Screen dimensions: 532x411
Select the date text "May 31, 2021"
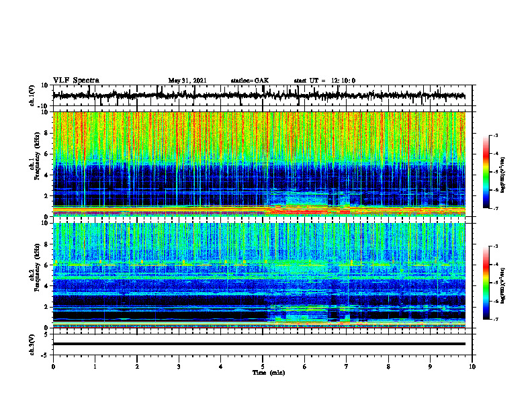187,81
